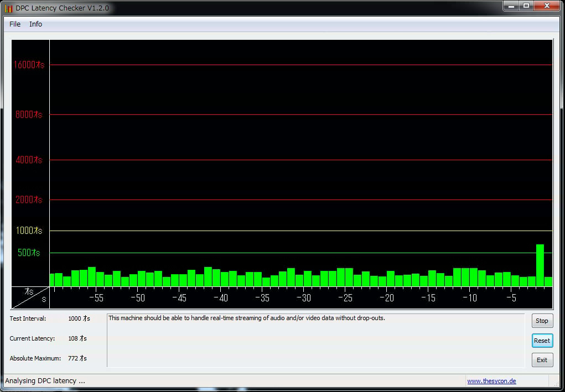Screen dimensions: 565x392
Task: Click the -30 time axis label
Action: pyautogui.click(x=303, y=298)
